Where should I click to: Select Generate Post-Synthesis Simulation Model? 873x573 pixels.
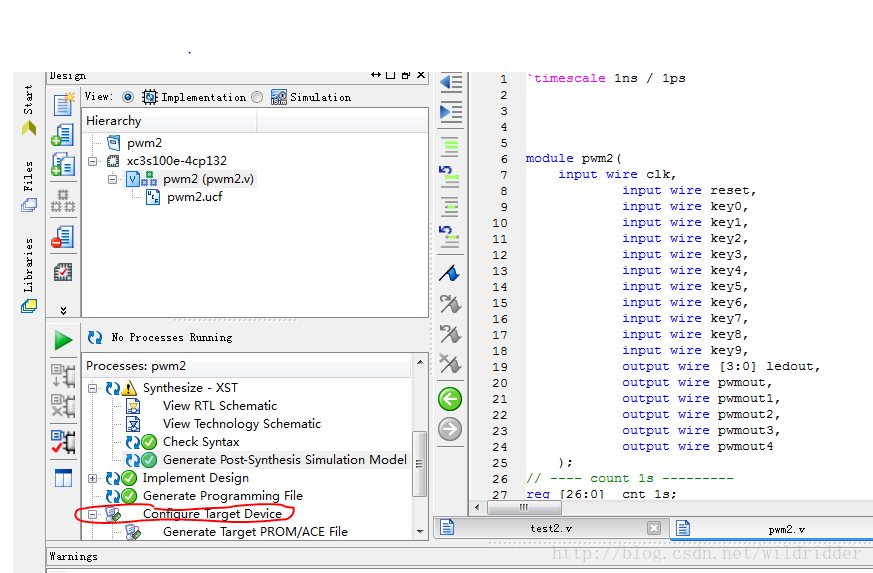(285, 460)
